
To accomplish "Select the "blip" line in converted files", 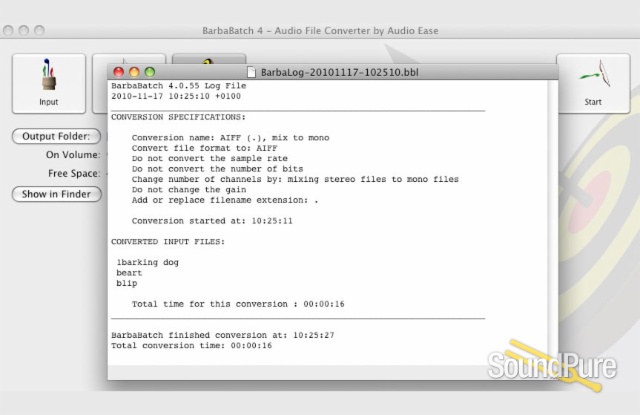I will click(x=126, y=284).
